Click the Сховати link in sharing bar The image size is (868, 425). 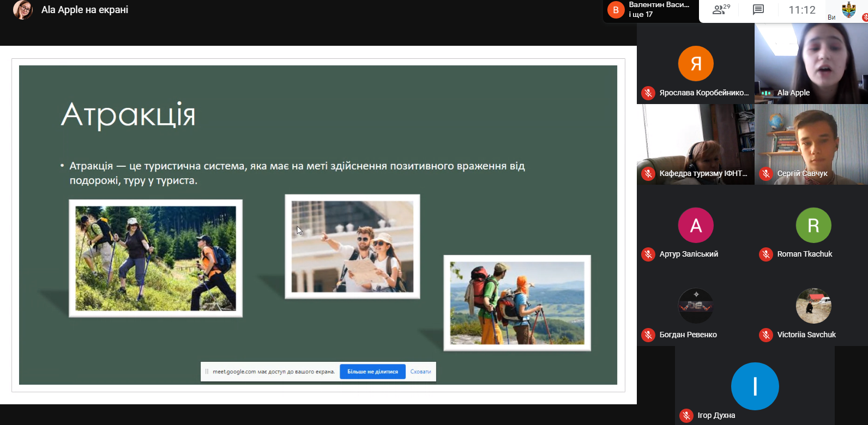(x=420, y=372)
